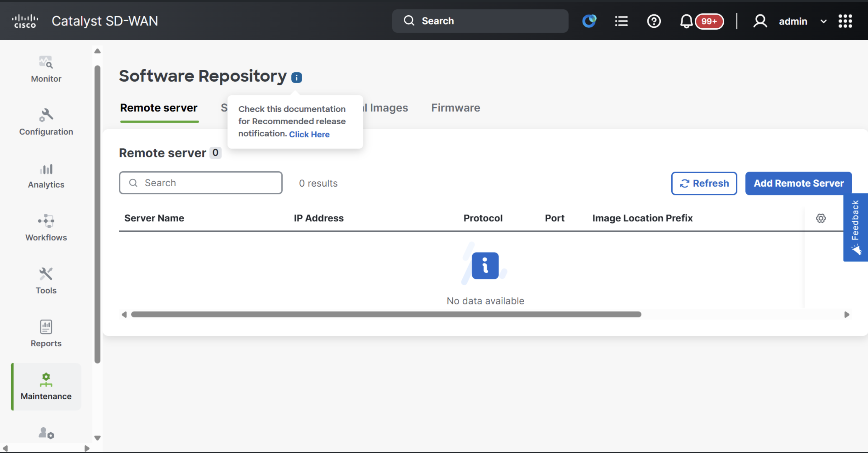The width and height of the screenshot is (868, 453).
Task: Open the Tools section in sidebar
Action: (46, 281)
